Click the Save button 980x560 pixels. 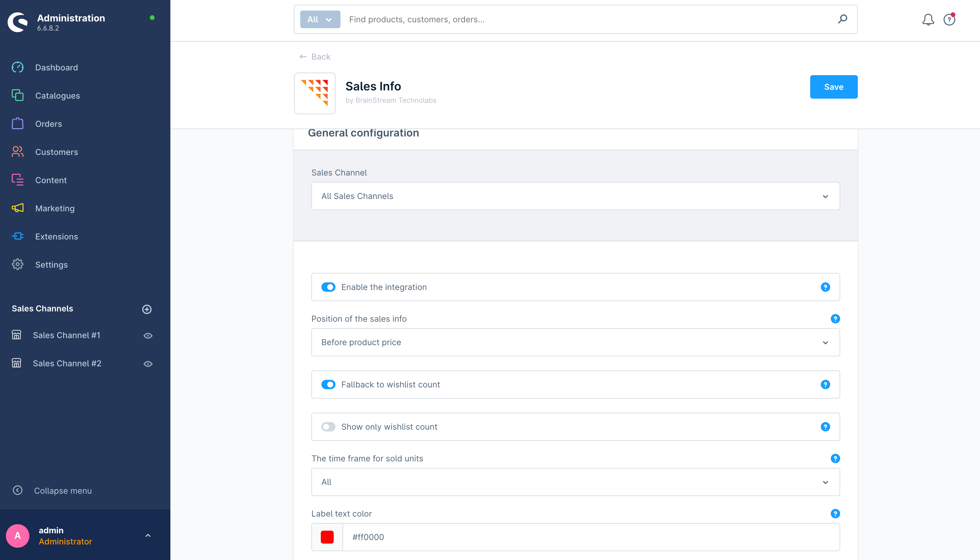833,86
